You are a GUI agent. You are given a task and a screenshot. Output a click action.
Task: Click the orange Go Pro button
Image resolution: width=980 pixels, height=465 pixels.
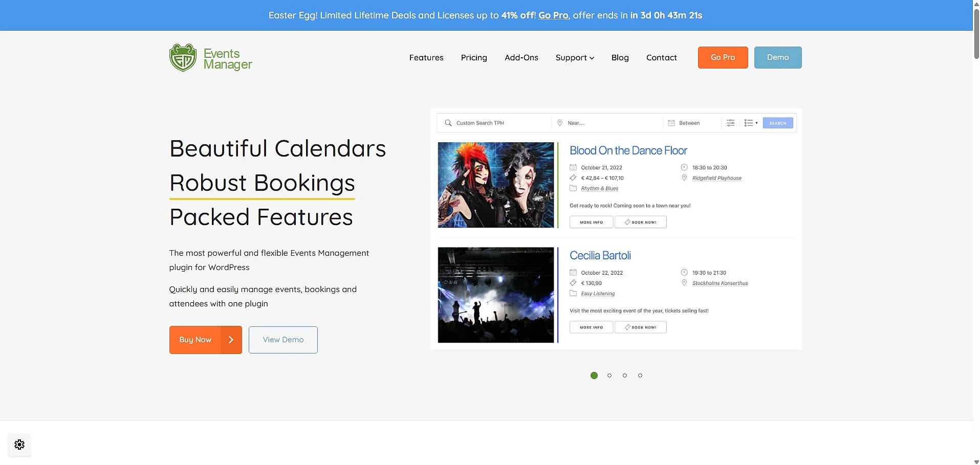723,57
